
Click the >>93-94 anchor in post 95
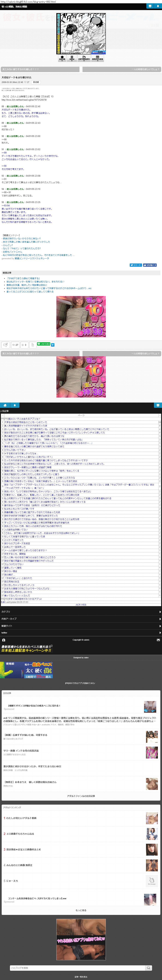(x=6, y=205)
